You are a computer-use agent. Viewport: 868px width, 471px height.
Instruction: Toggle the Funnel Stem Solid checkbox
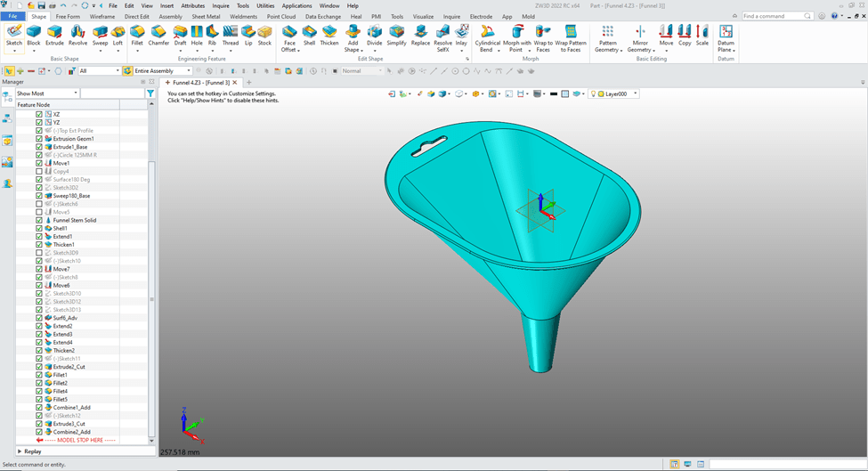(x=39, y=220)
